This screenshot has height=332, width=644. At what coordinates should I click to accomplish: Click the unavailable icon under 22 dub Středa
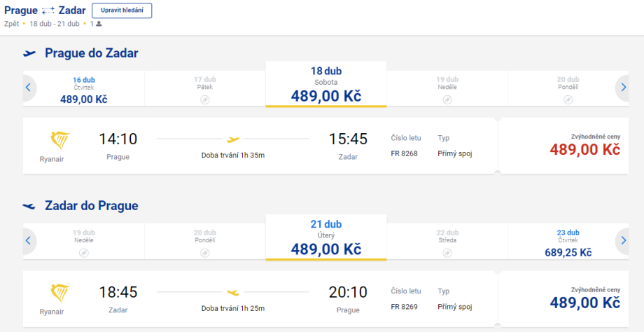coord(447,253)
